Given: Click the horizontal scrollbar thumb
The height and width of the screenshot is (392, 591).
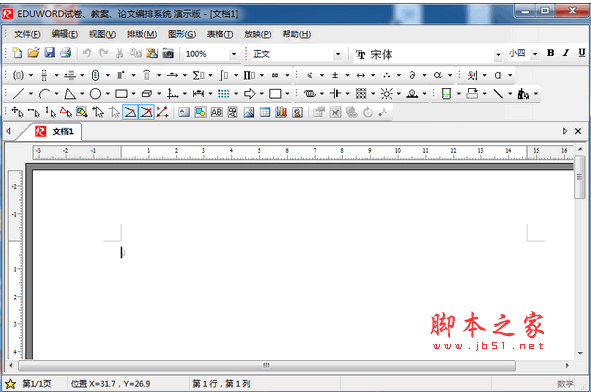Looking at the screenshot, I should click(x=267, y=365).
